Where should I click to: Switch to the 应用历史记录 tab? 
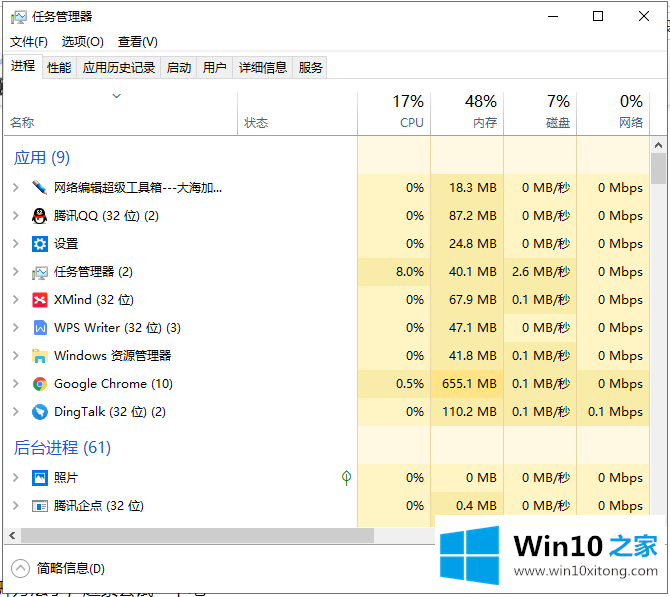click(x=118, y=68)
